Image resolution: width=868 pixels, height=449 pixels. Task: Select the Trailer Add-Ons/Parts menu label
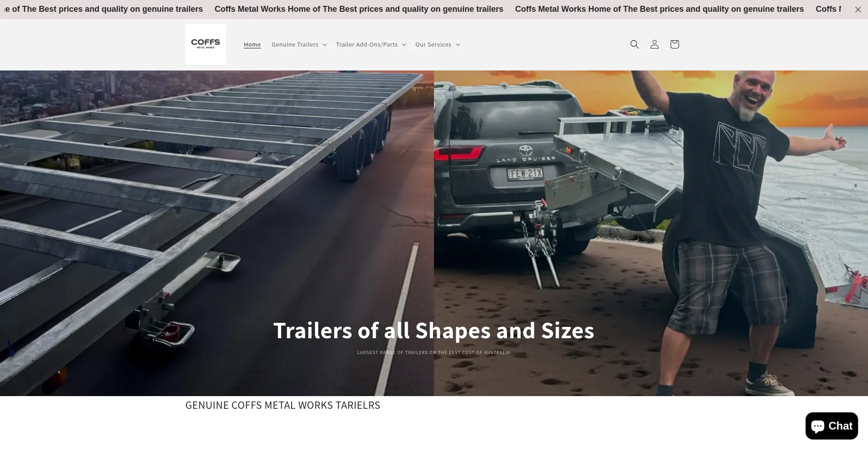tap(367, 44)
